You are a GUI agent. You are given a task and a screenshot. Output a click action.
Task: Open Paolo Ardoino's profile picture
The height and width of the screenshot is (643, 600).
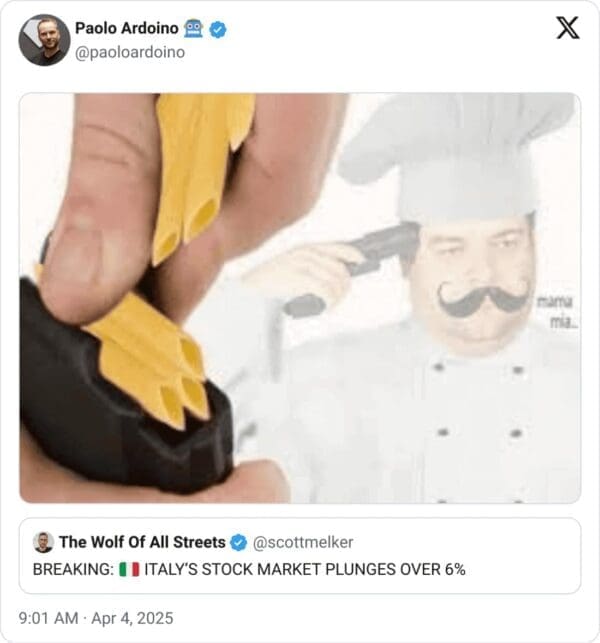coord(44,40)
